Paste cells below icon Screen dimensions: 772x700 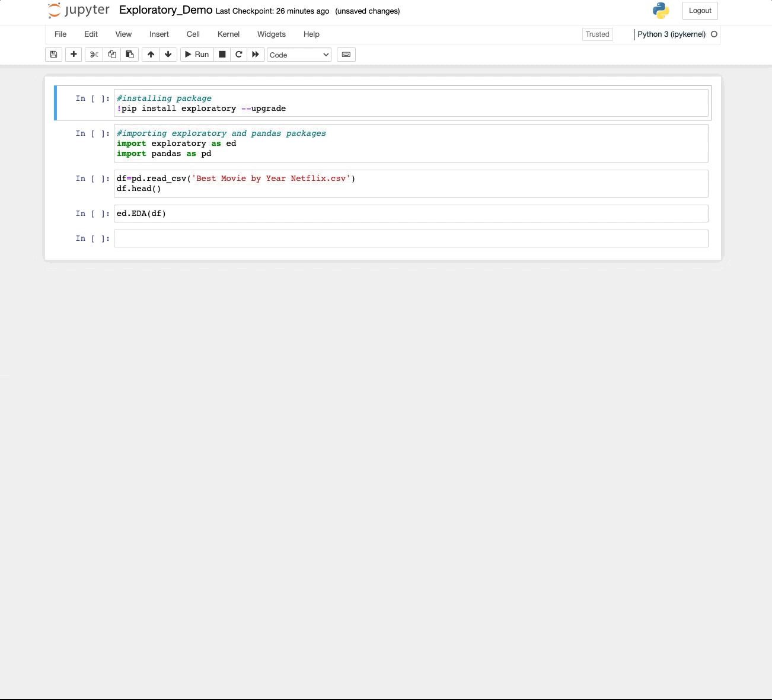pyautogui.click(x=129, y=55)
